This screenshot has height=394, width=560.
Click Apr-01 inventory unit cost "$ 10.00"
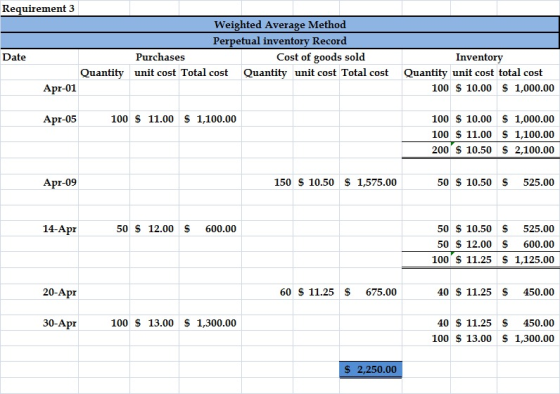[x=474, y=88]
